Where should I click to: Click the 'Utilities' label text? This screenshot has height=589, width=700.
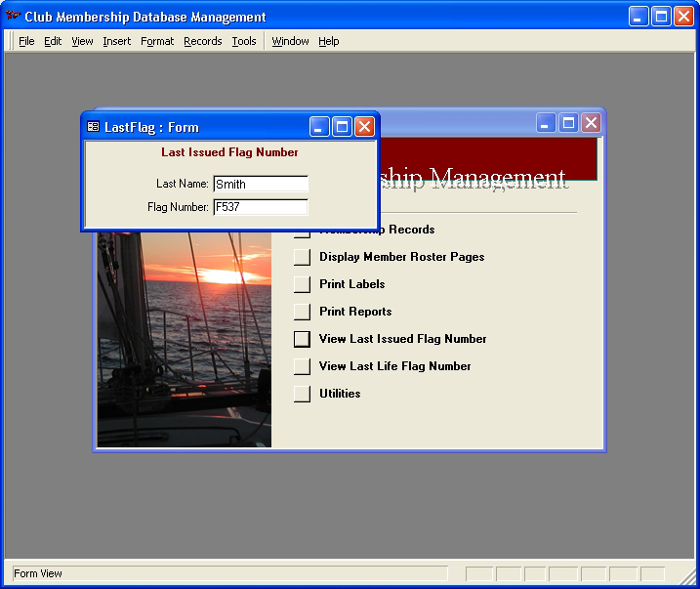[x=340, y=394]
